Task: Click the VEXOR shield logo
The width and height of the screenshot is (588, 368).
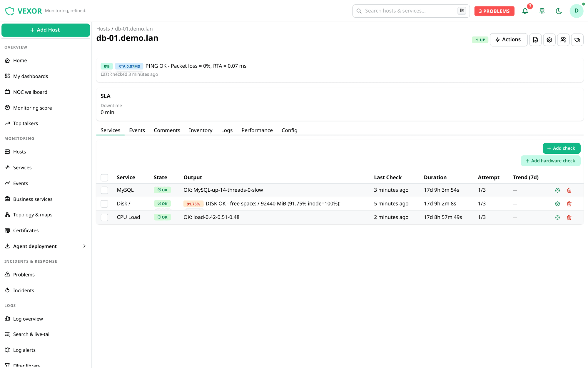Action: click(10, 11)
